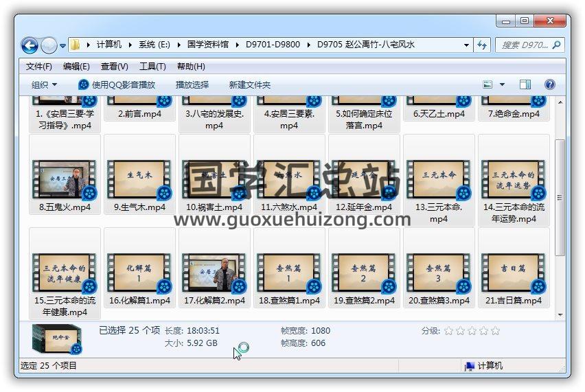This screenshot has width=585, height=392.
Task: Set rating to three stars
Action: (472, 330)
